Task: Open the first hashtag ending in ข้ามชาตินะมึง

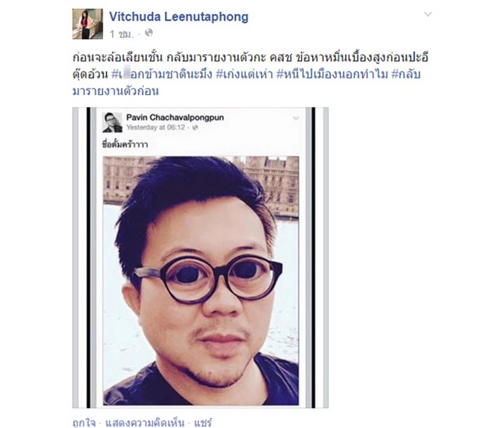Action: [162, 74]
